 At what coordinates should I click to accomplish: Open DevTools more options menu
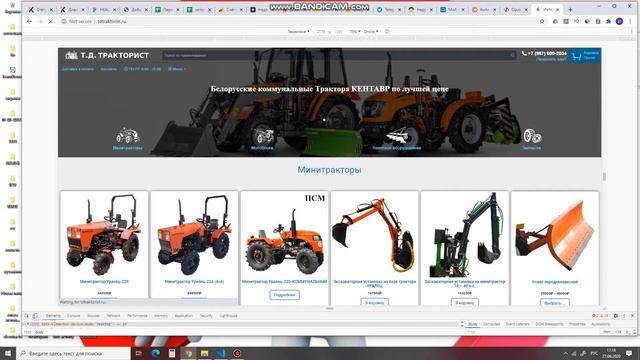pos(624,316)
